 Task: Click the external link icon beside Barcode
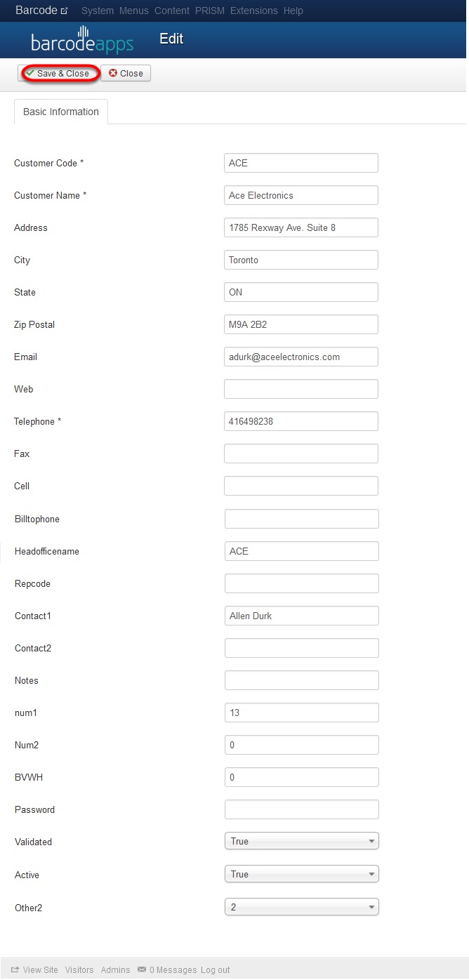click(65, 11)
